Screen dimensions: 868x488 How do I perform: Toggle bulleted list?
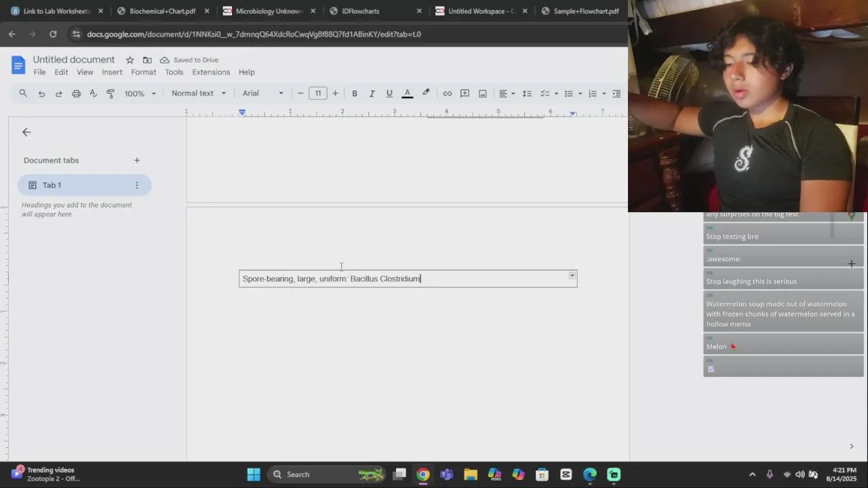569,94
